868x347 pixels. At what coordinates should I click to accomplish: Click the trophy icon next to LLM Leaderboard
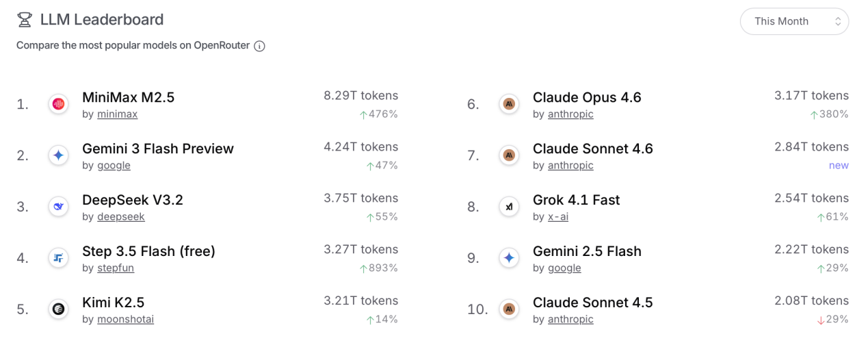pos(25,20)
